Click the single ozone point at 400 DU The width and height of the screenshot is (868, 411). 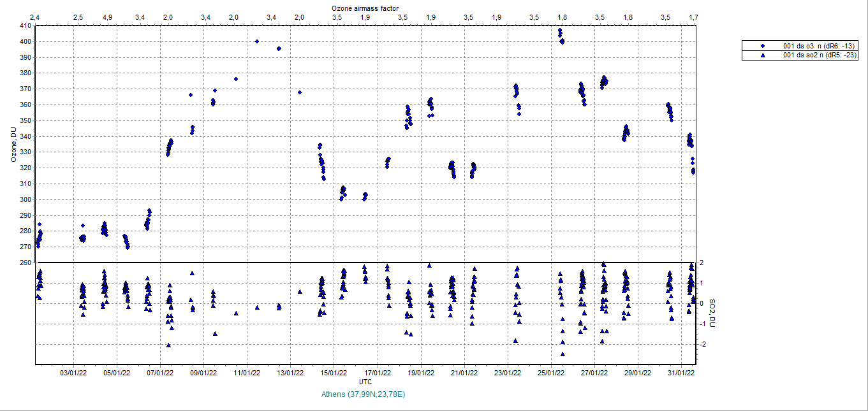257,41
